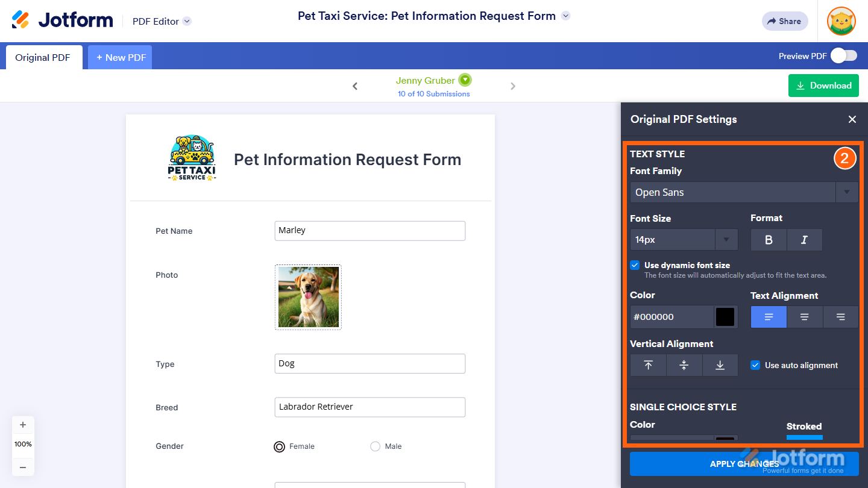Open the text color swatch picker
Viewport: 868px width, 488px height.
point(725,316)
